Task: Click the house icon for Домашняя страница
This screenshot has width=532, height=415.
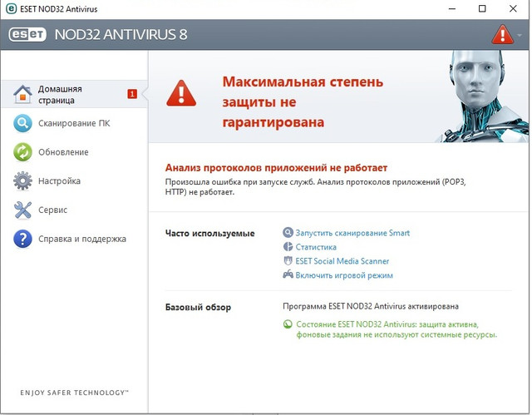Action: 22,94
